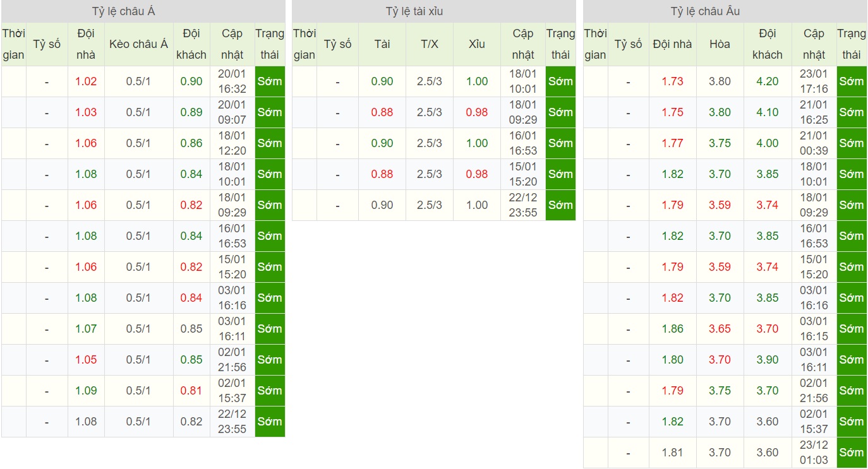
Task: Click the 21/01 00:39 update time cell
Action: (814, 143)
